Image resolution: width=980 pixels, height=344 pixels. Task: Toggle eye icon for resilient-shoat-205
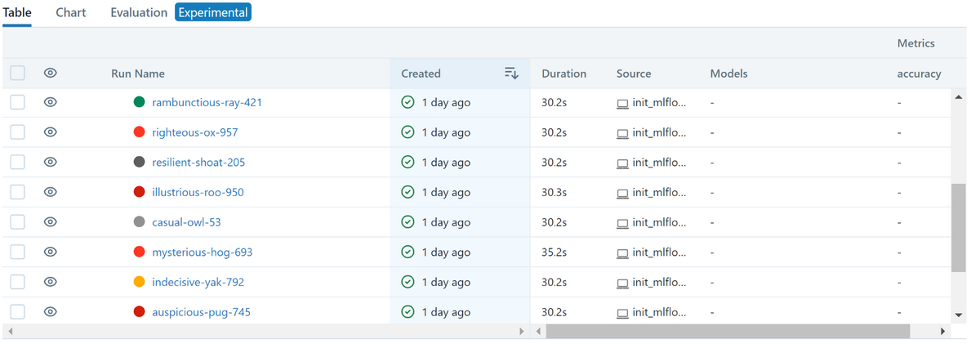pyautogui.click(x=50, y=162)
